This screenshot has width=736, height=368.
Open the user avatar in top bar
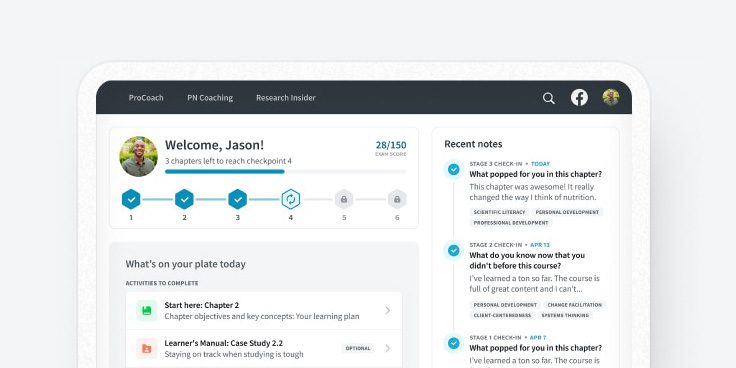[x=611, y=97]
